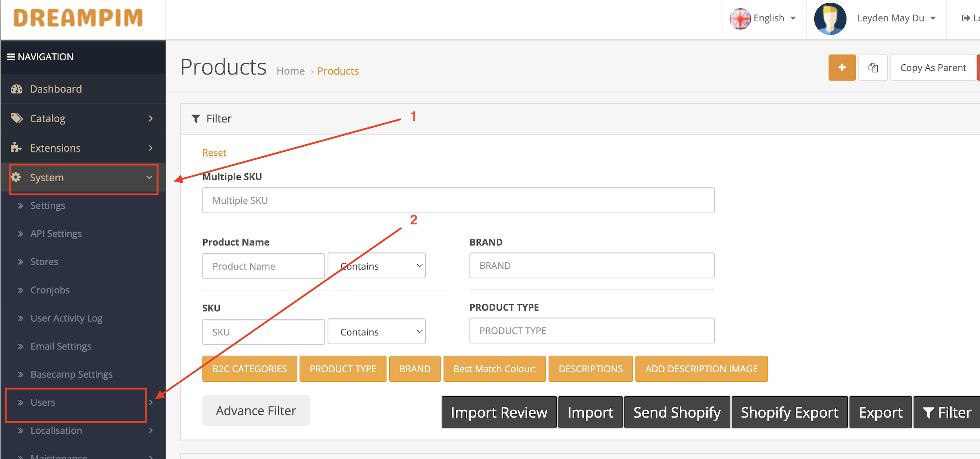Open Users in System submenu
The width and height of the screenshot is (980, 459).
pos(43,403)
